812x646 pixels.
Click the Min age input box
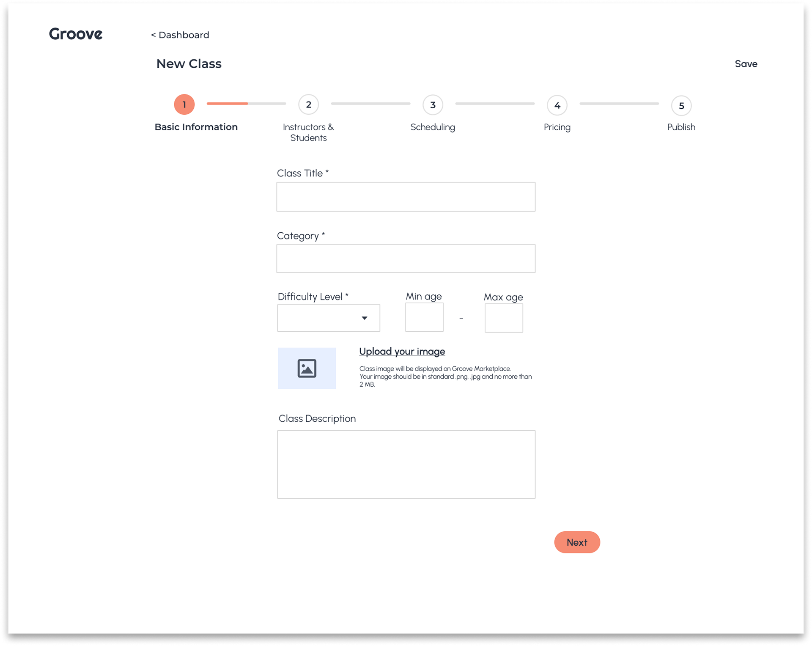424,318
